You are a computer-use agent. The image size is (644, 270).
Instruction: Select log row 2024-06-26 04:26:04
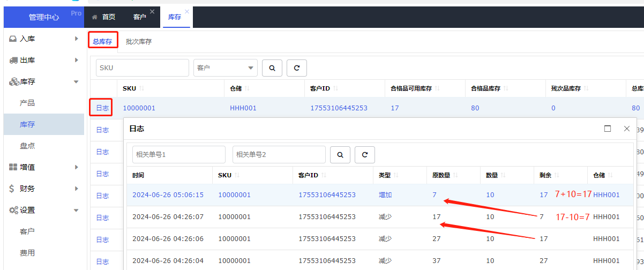[381, 260]
